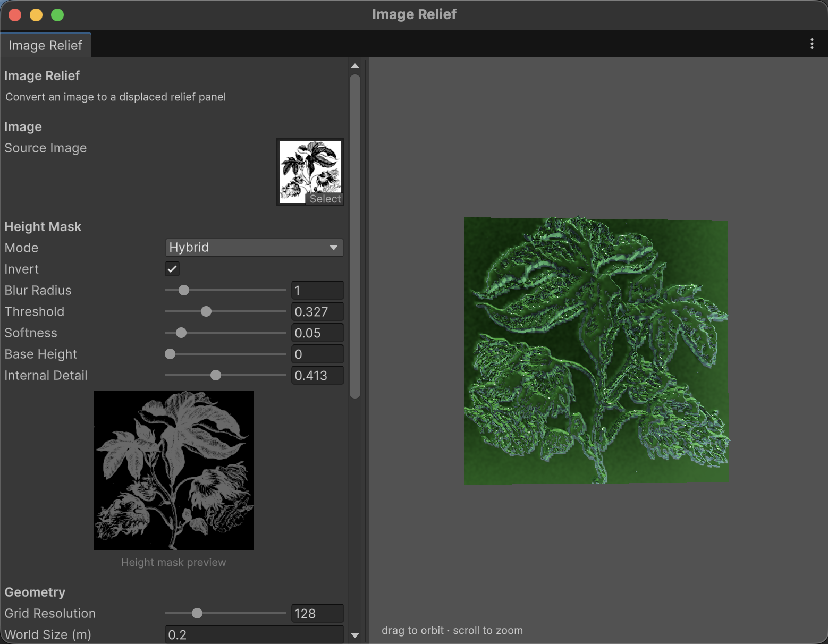Click the scroll up arrow in the panel
The image size is (828, 644).
coord(355,66)
